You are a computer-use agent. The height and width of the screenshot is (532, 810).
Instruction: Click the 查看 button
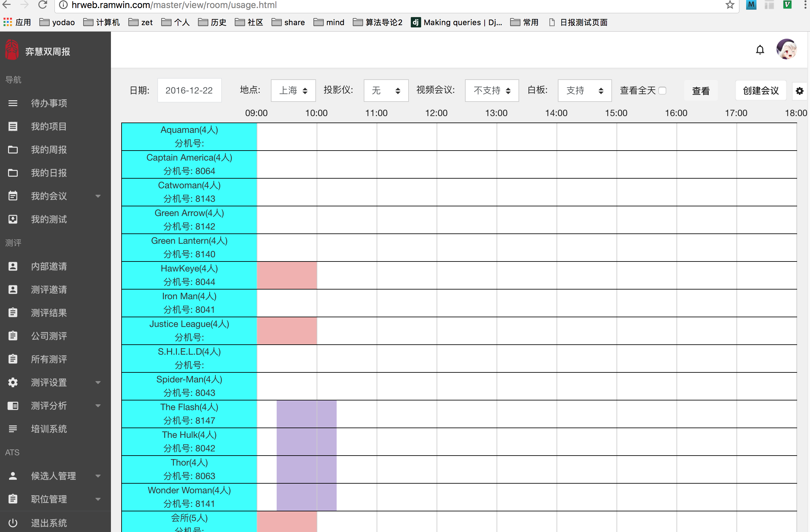[x=701, y=91]
